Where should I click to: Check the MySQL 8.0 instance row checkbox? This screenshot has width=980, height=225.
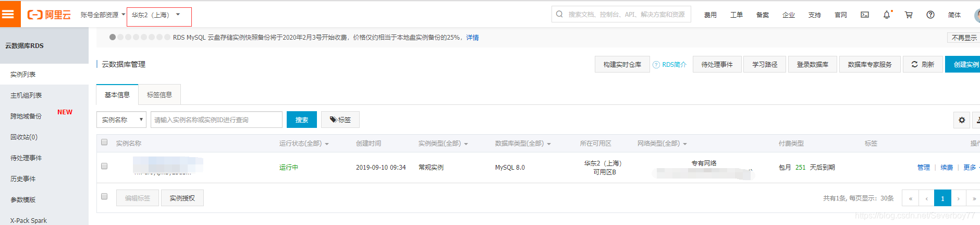click(x=104, y=166)
